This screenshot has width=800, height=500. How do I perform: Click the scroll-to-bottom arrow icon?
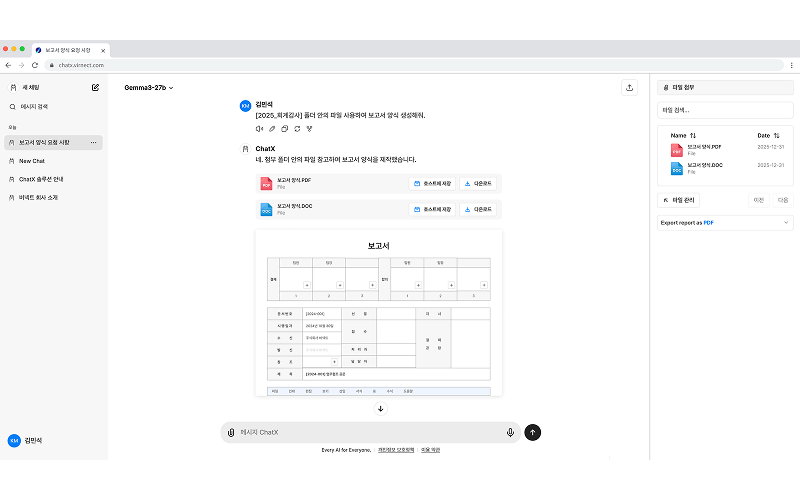click(380, 408)
